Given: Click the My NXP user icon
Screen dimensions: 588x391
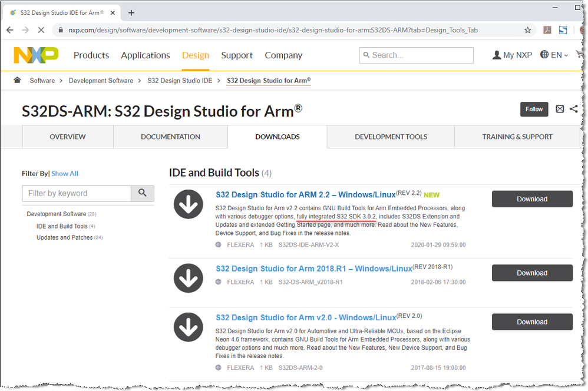Looking at the screenshot, I should [497, 55].
